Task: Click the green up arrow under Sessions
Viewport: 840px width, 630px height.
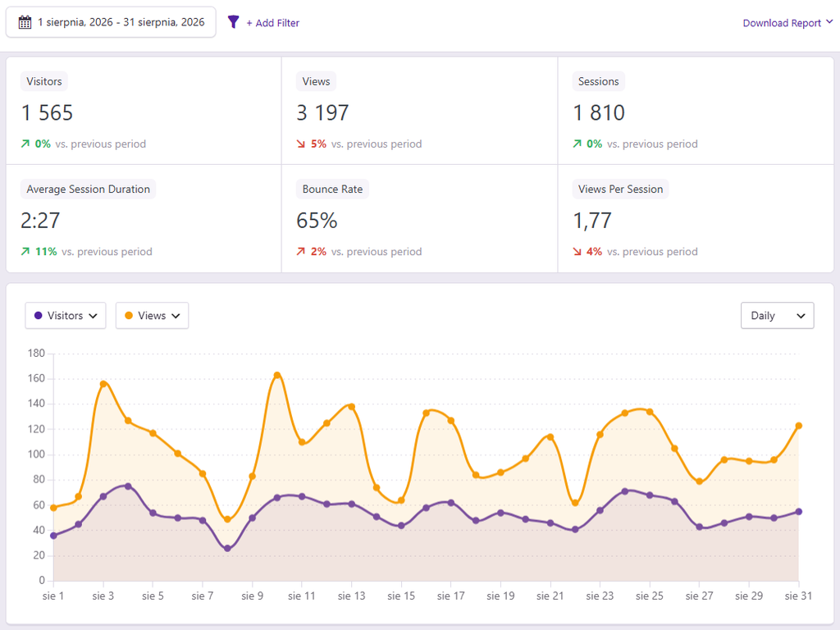Action: point(577,144)
